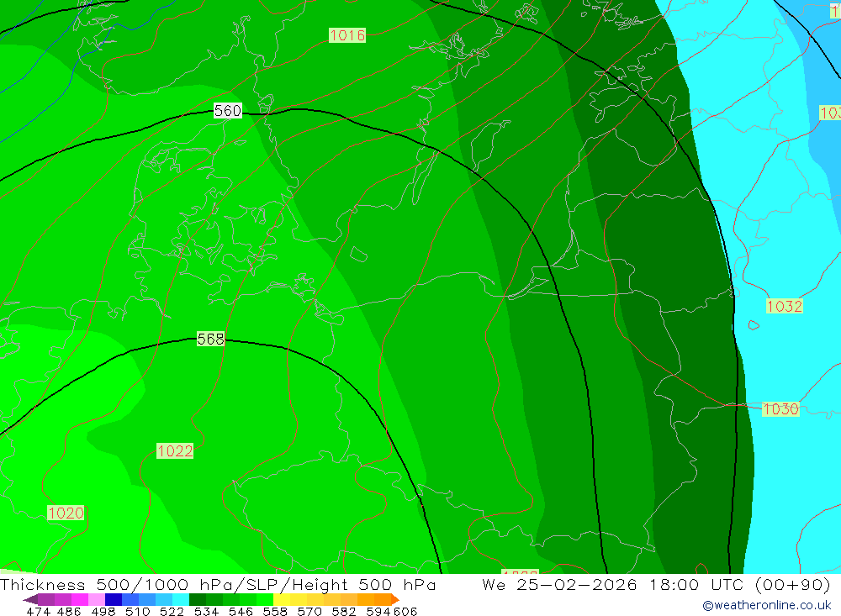Image resolution: width=841 pixels, height=616 pixels.
Task: Pick the darkest green legend swatch
Action: (198, 599)
